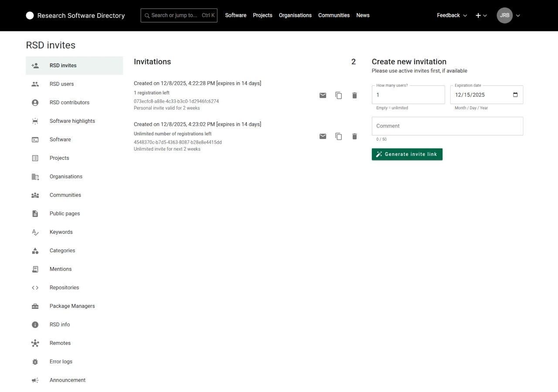Viewport: 558px width, 392px height.
Task: Delete the unlimited registrations invitation
Action: click(354, 136)
